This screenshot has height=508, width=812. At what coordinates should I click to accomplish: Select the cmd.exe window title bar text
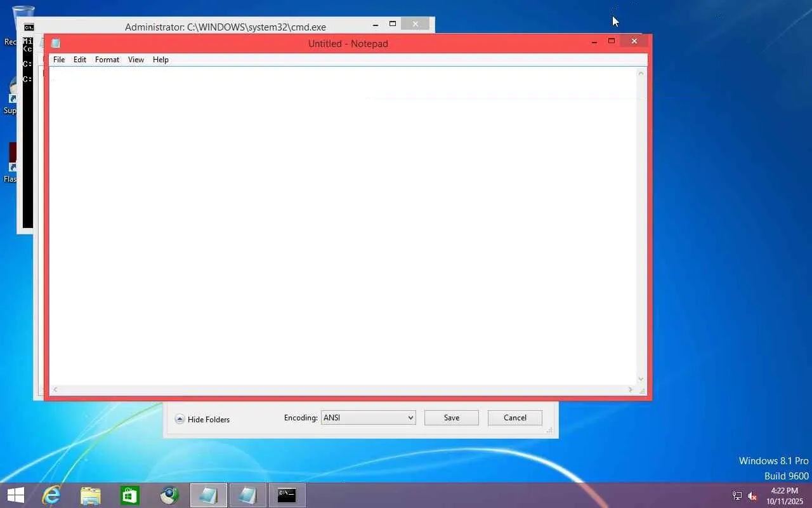225,27
